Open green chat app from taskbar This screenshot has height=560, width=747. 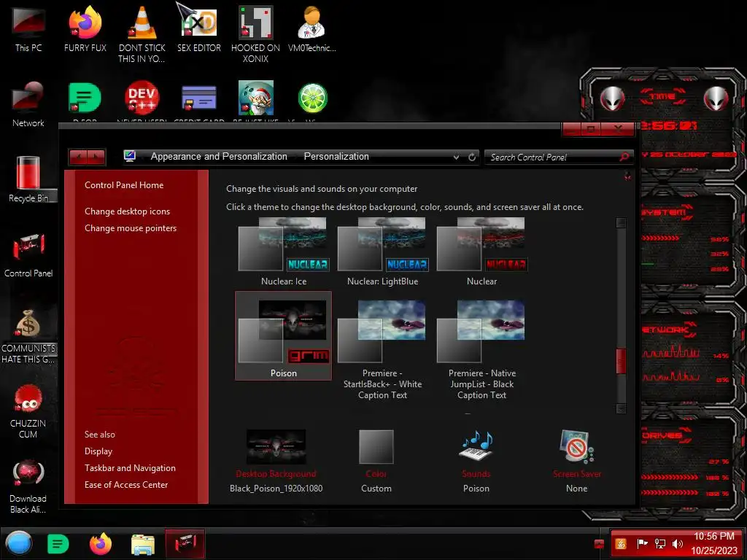tap(58, 544)
